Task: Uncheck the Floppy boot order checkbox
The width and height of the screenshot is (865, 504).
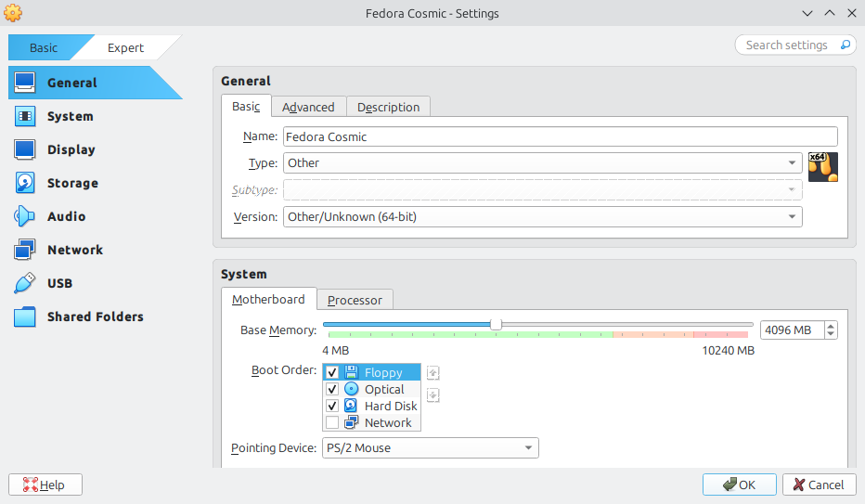Action: pyautogui.click(x=332, y=372)
